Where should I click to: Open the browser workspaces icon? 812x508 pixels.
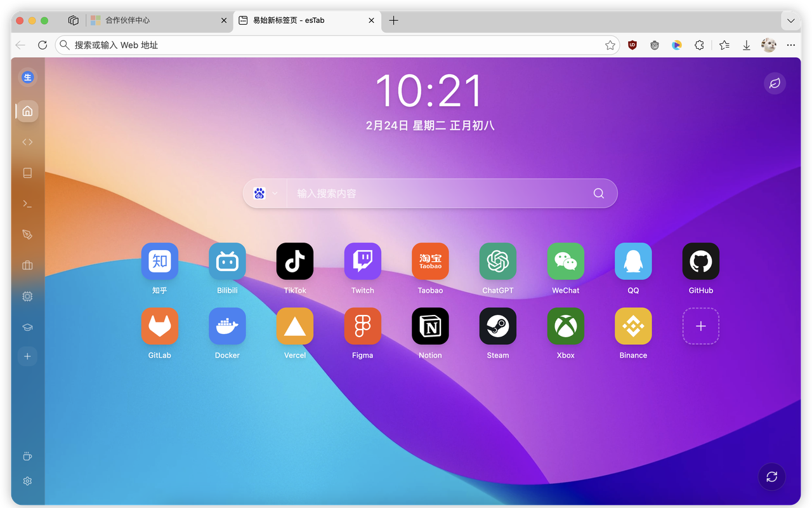coord(74,20)
